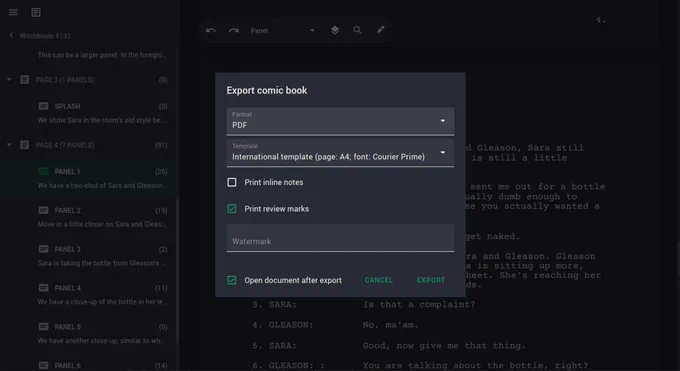This screenshot has height=371, width=680.
Task: Click "This can be a larger panel" text
Action: click(x=101, y=55)
